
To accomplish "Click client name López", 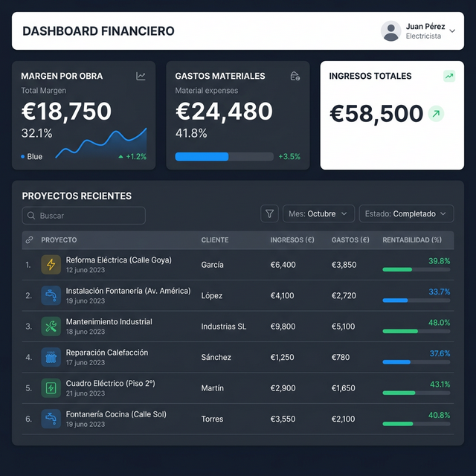I will (211, 296).
